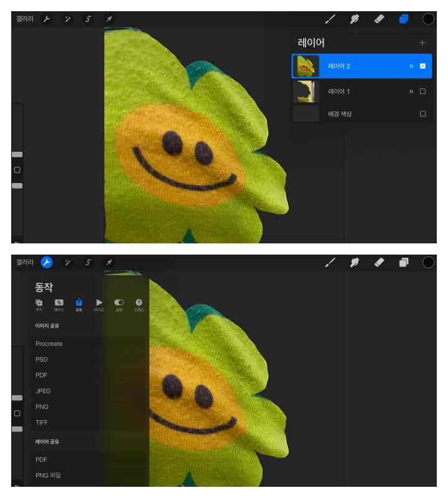Select Transform arrow tool in 동작 screenshot

pyautogui.click(x=109, y=263)
